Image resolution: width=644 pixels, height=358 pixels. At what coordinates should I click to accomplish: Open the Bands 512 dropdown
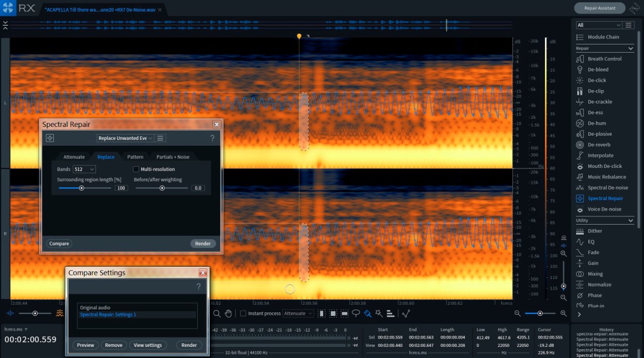coord(84,169)
